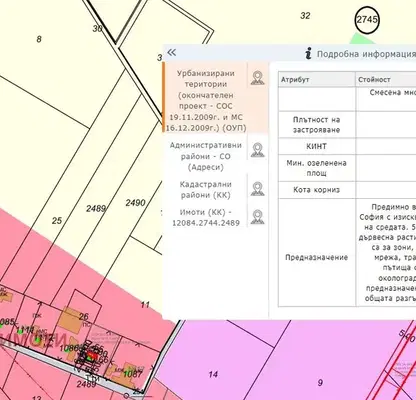Click parcel 8 on the map
416x400 pixels.
(x=39, y=39)
